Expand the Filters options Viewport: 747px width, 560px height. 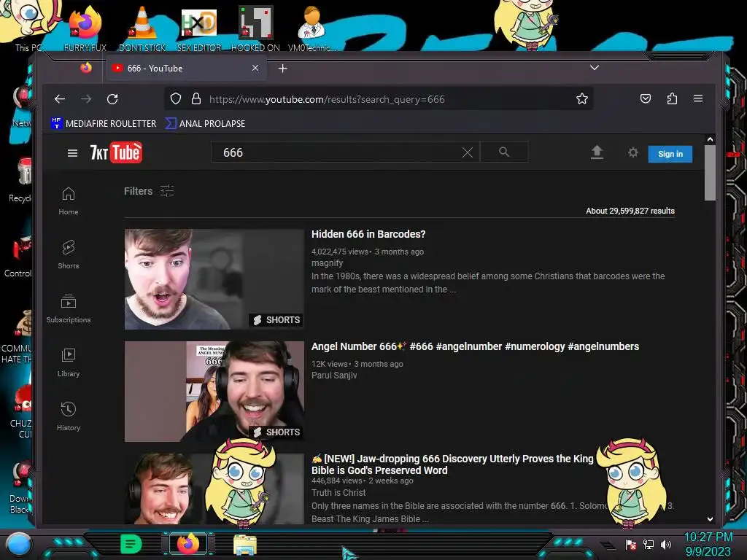point(149,191)
